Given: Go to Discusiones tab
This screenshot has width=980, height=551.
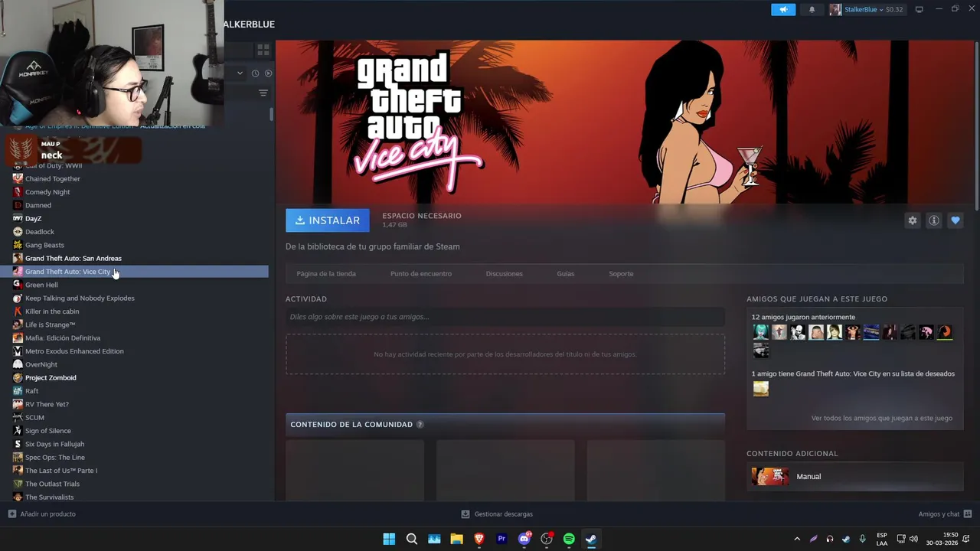Looking at the screenshot, I should coord(505,273).
